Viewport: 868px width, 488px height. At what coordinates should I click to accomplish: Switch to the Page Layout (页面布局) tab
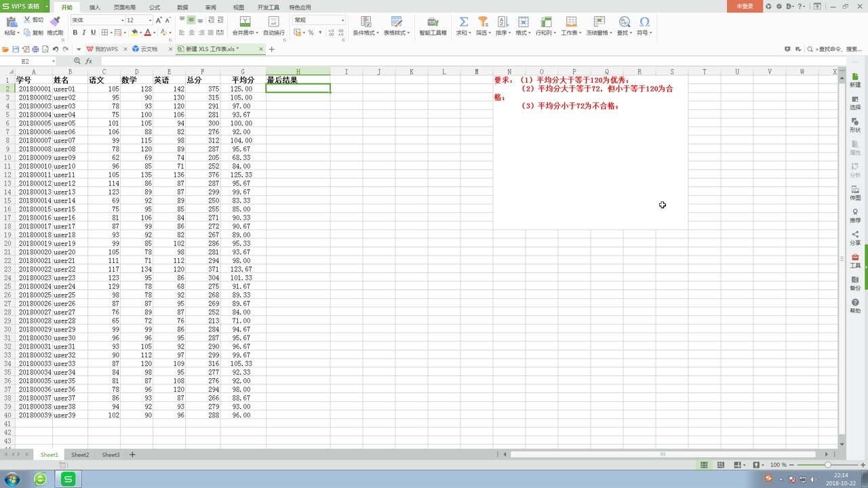coord(124,7)
